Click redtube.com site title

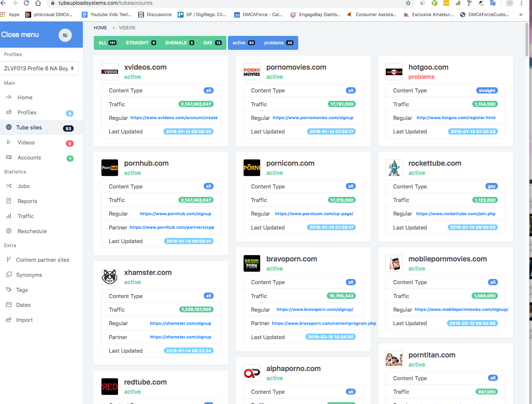click(x=145, y=382)
